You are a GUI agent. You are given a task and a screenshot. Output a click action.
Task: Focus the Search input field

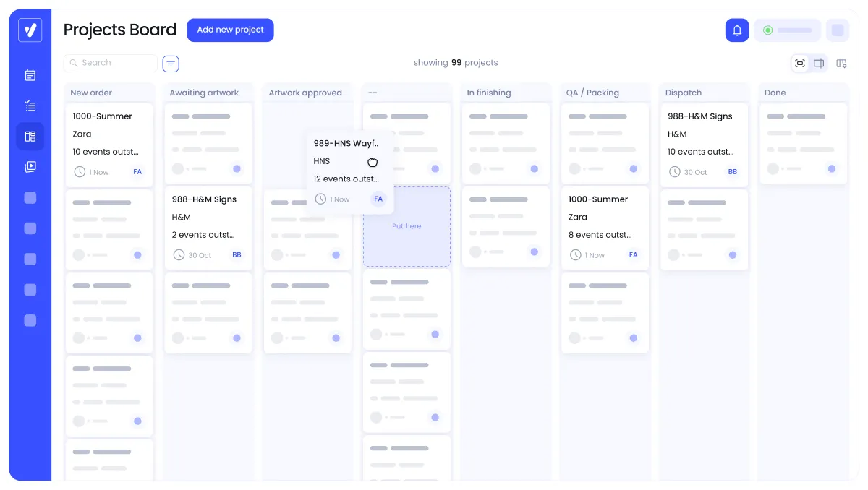click(111, 64)
